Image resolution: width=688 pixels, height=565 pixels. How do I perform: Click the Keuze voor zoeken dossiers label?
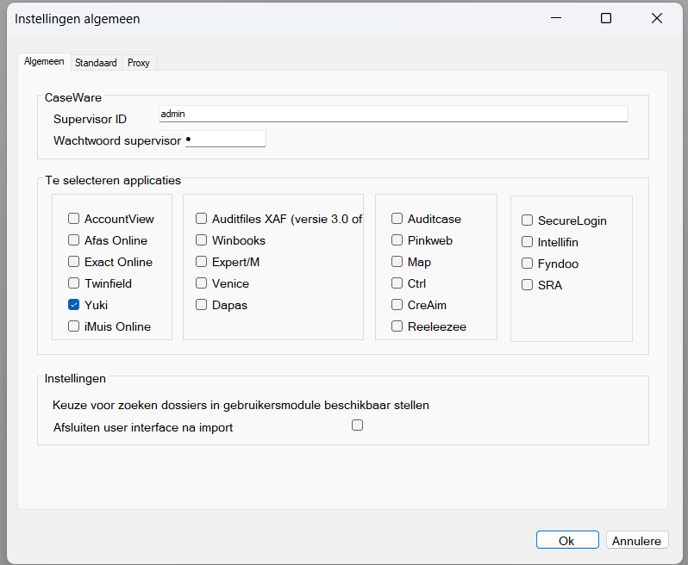click(x=240, y=405)
